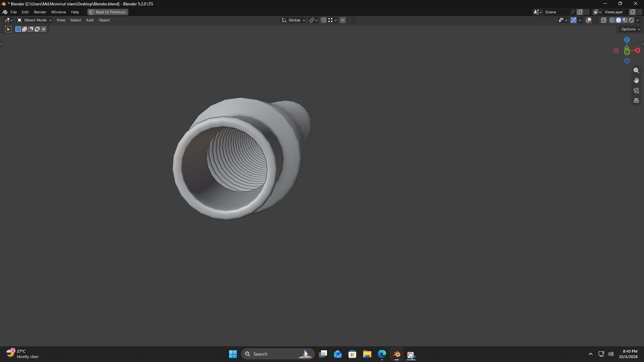Image resolution: width=644 pixels, height=362 pixels.
Task: Toggle the camera view icon
Action: (x=636, y=90)
